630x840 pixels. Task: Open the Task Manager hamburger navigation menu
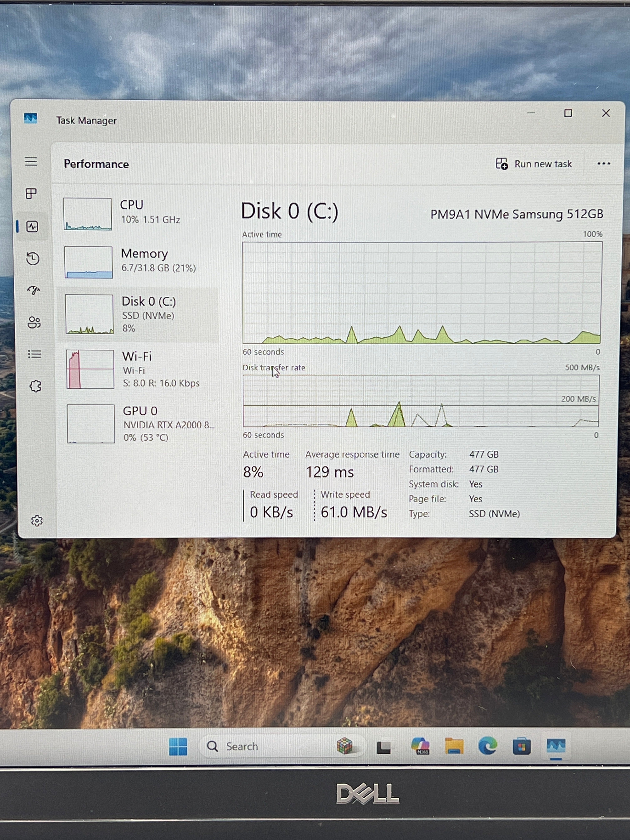click(31, 161)
